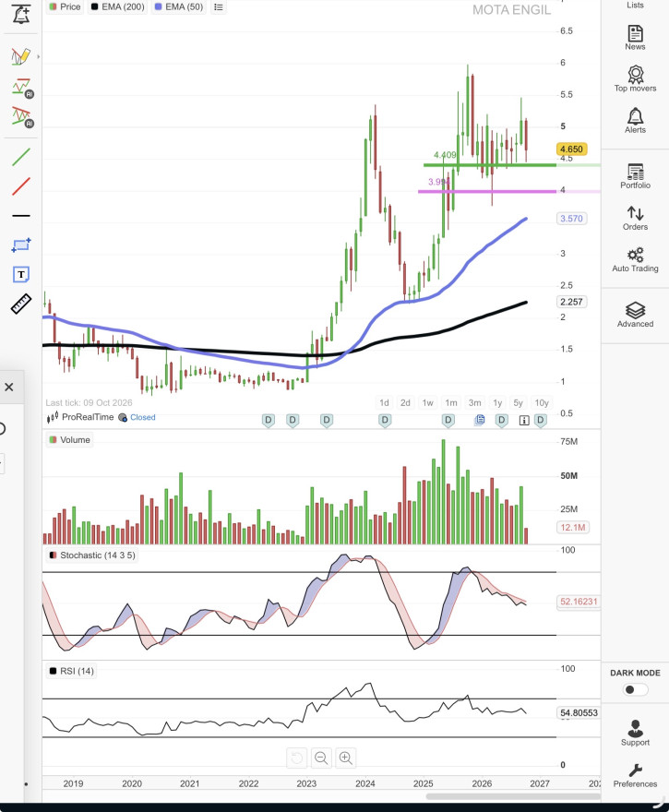Select the green line drawing tool
This screenshot has width=669, height=812.
(x=21, y=157)
